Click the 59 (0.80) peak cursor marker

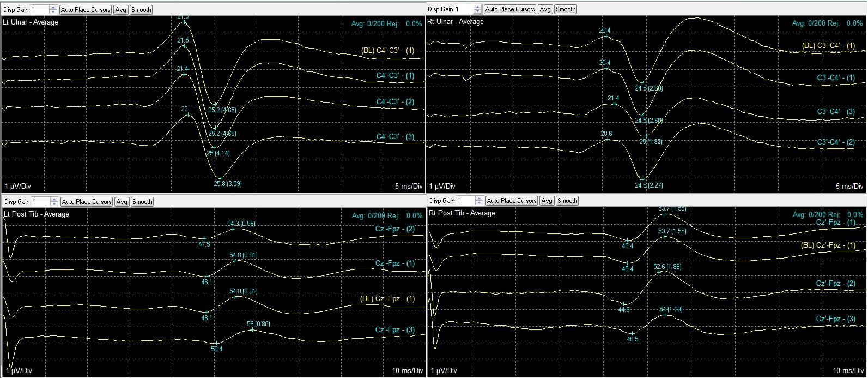[x=252, y=329]
